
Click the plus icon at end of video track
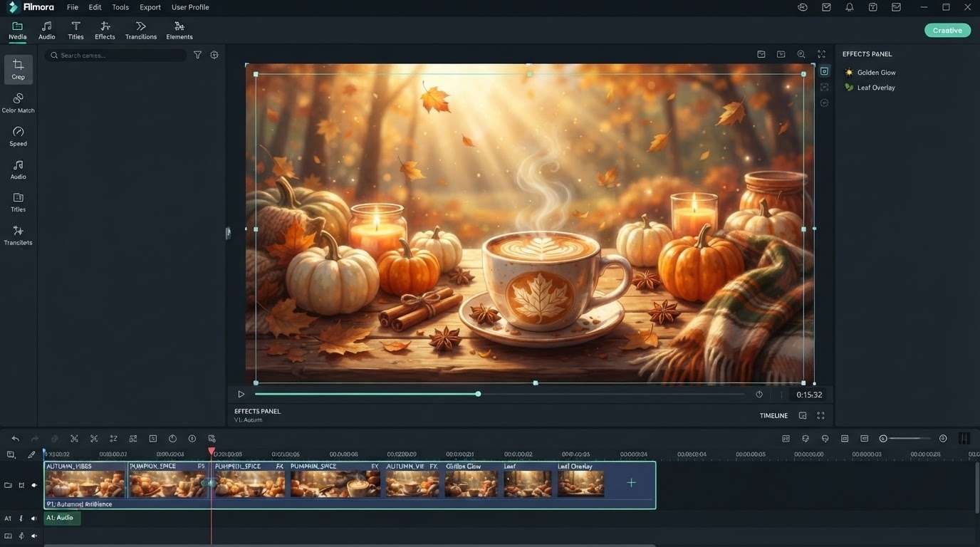631,483
